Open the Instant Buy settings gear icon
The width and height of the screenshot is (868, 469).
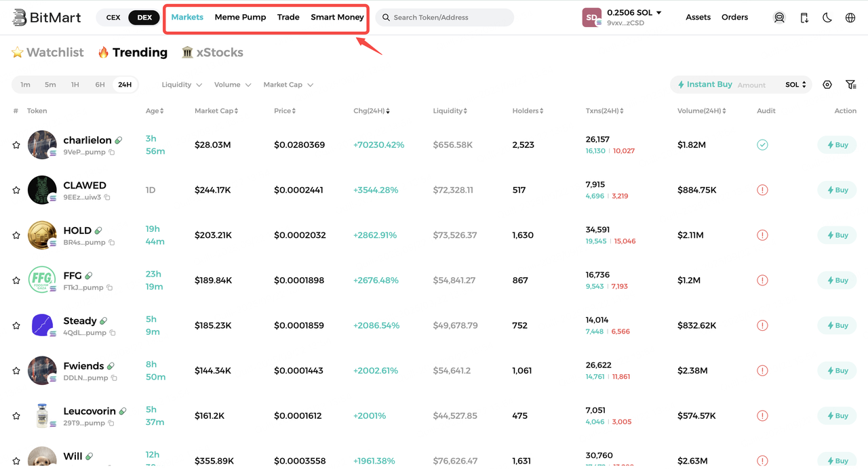[x=827, y=84]
